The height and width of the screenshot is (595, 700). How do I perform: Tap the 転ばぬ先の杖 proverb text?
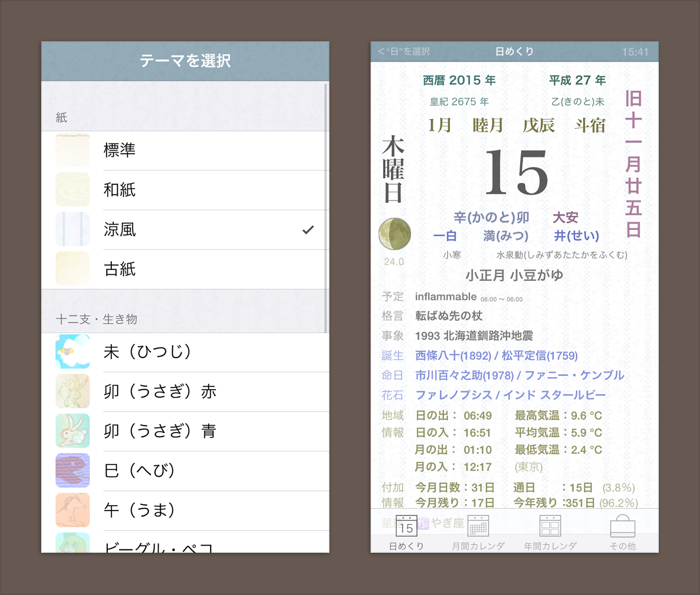449,316
